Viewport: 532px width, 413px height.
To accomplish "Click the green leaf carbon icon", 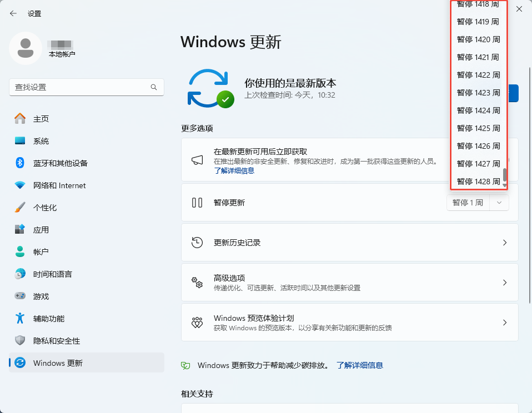I will [185, 365].
